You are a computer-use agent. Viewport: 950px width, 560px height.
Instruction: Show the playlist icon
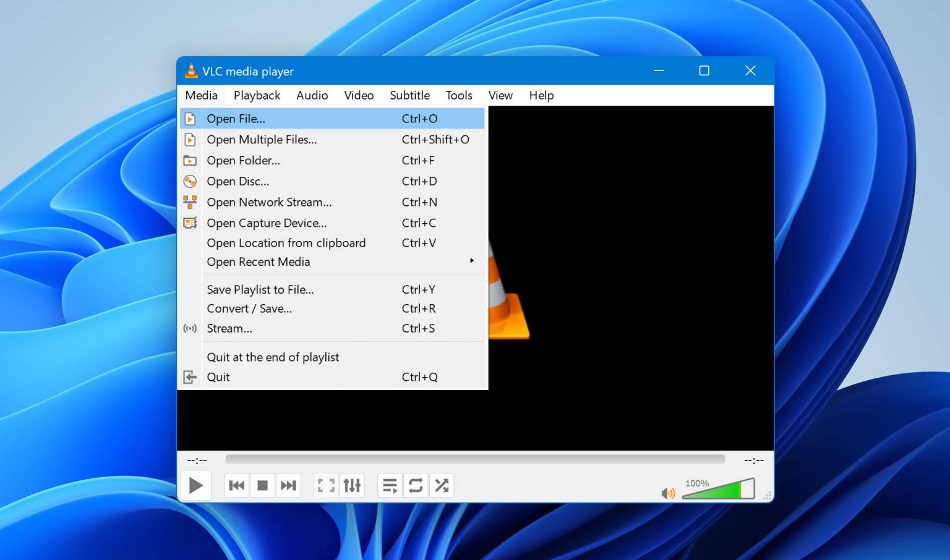point(390,485)
